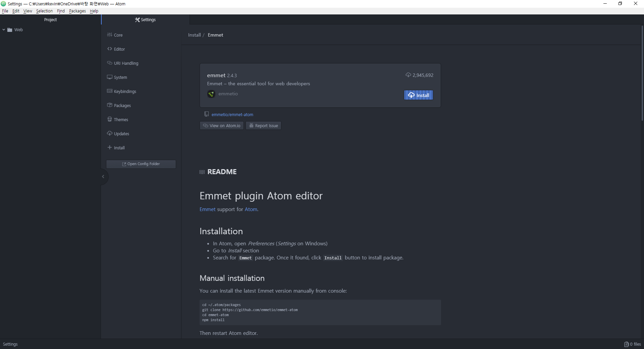Open the View menu

pos(28,11)
